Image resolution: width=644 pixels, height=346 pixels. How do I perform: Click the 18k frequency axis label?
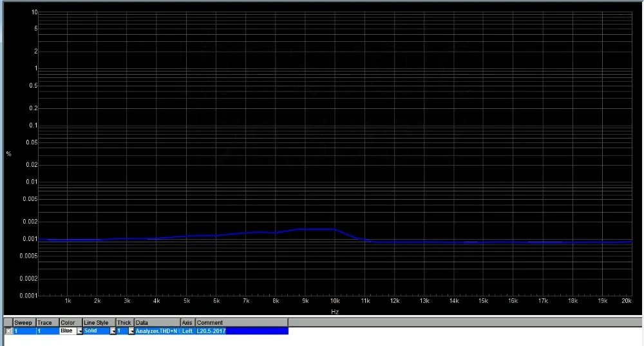point(573,301)
